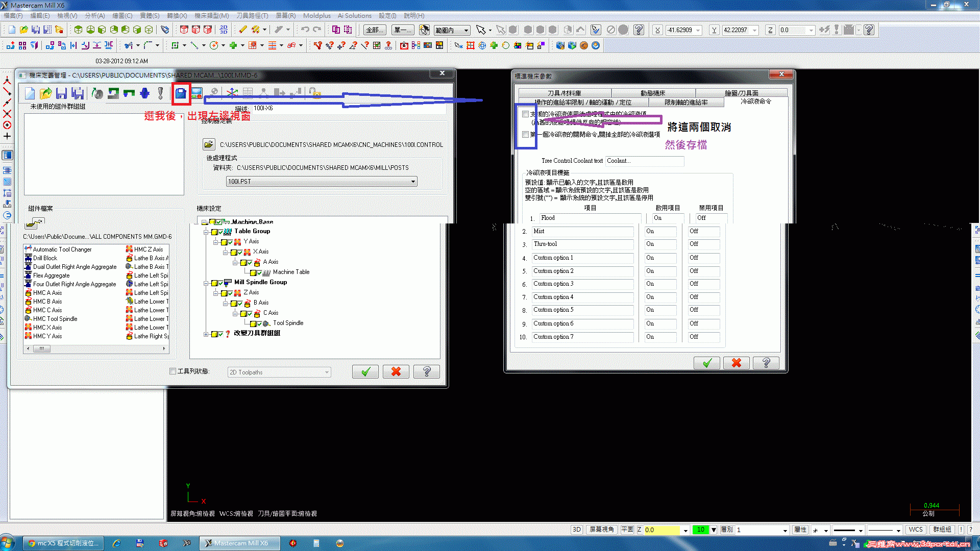Enable the toolpath list status checkbox
Viewport: 980px width, 551px height.
173,371
